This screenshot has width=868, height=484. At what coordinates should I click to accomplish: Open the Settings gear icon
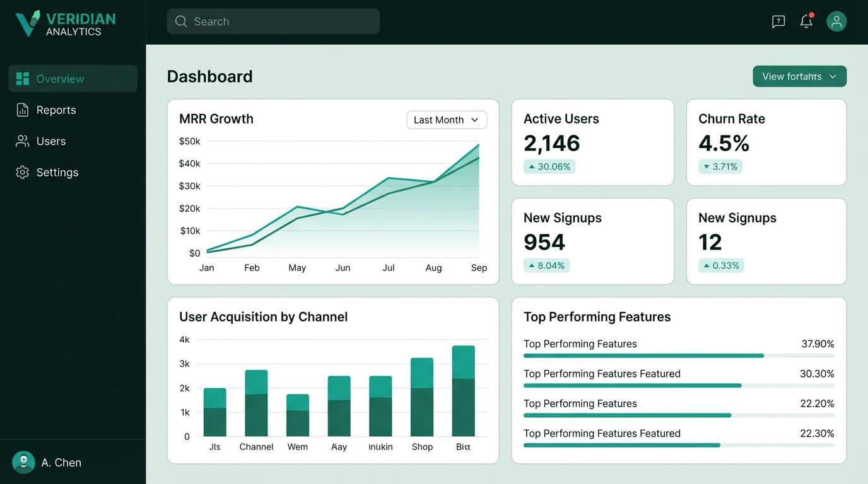pyautogui.click(x=23, y=171)
